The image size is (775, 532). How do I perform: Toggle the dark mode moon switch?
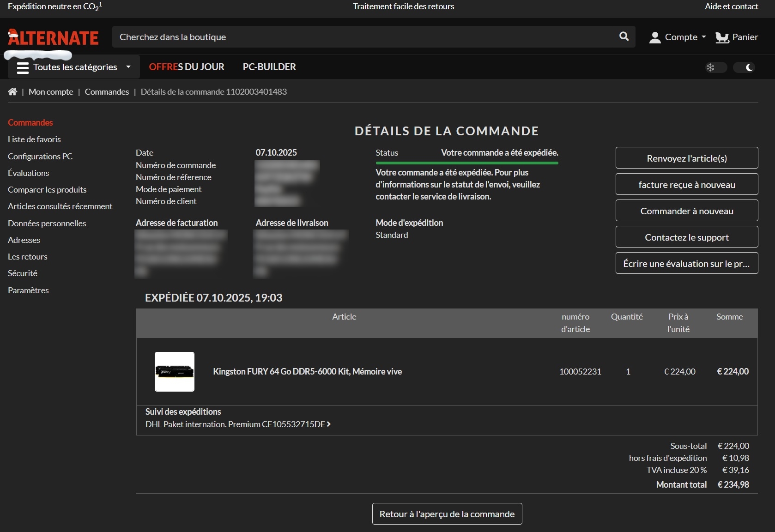tap(744, 67)
